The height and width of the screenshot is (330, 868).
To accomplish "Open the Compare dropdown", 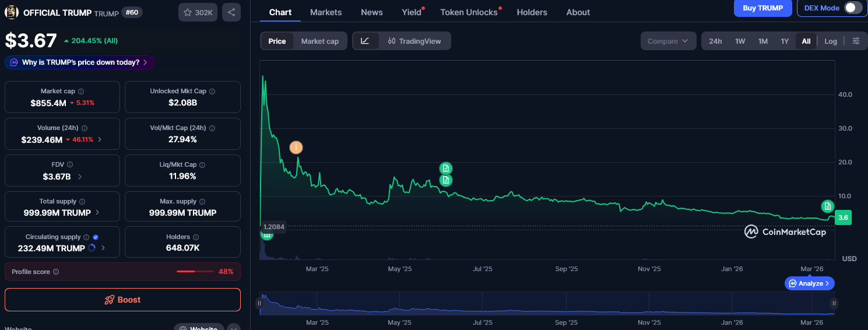I will point(668,41).
